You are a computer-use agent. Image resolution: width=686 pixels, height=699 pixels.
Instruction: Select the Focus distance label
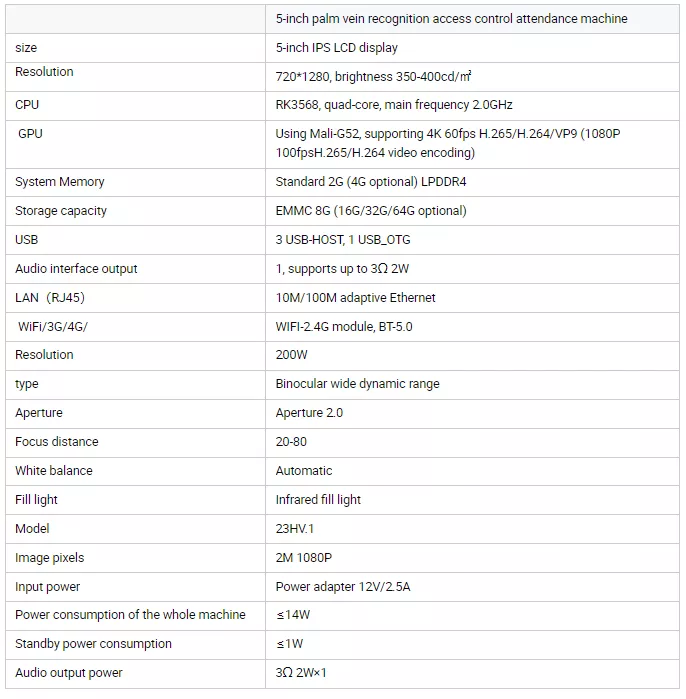pyautogui.click(x=57, y=442)
